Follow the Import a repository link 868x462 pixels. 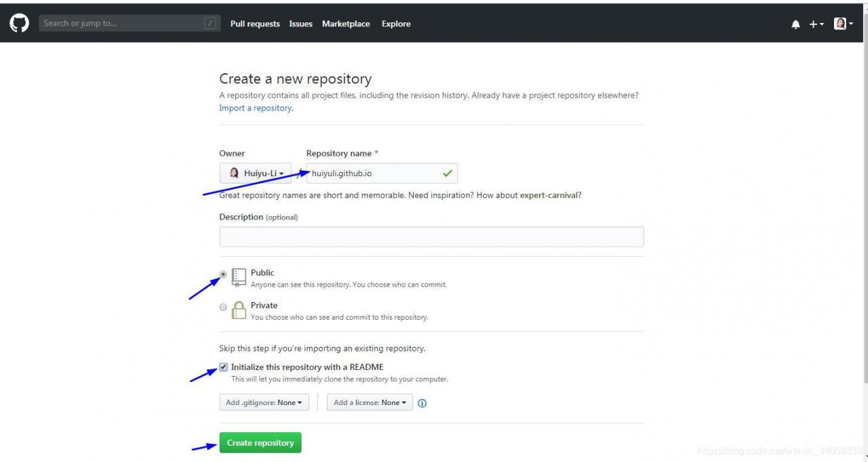click(255, 108)
